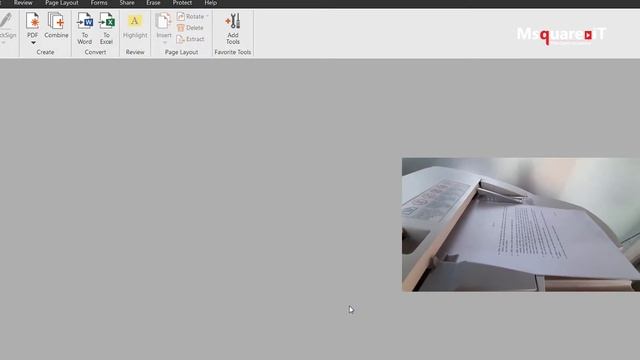Viewport: 640px width, 360px height.
Task: Open Add Tools in Favorite Tools
Action: coord(233,29)
